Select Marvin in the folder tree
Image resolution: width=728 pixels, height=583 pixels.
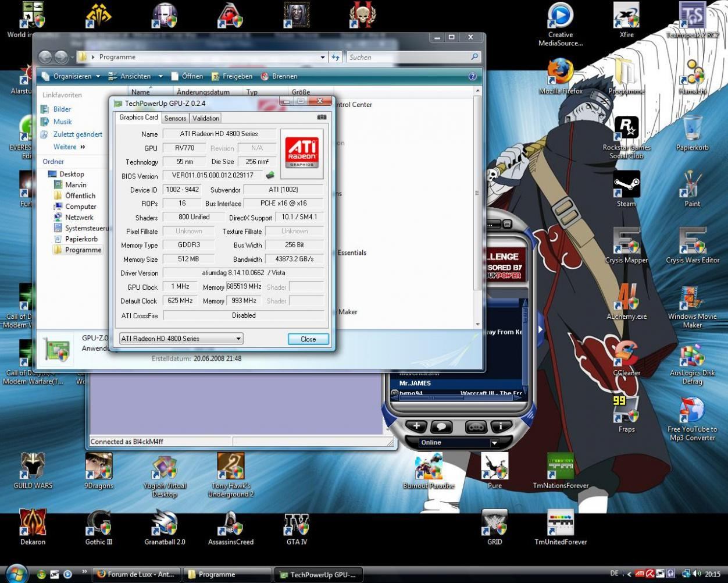tap(70, 185)
